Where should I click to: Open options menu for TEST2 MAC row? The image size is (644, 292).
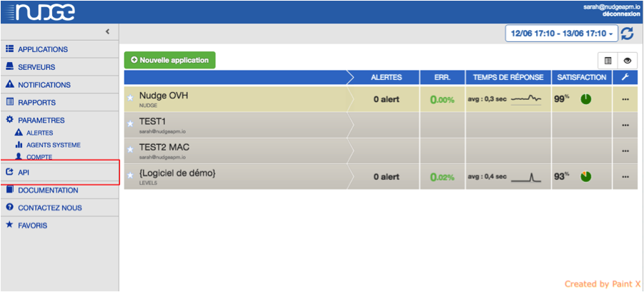point(625,151)
